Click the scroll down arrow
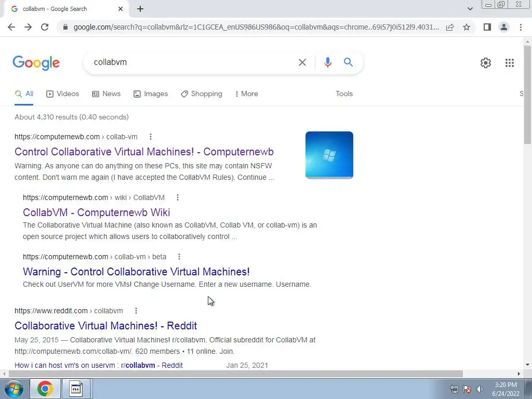Screen dimensions: 532x399 527,365
